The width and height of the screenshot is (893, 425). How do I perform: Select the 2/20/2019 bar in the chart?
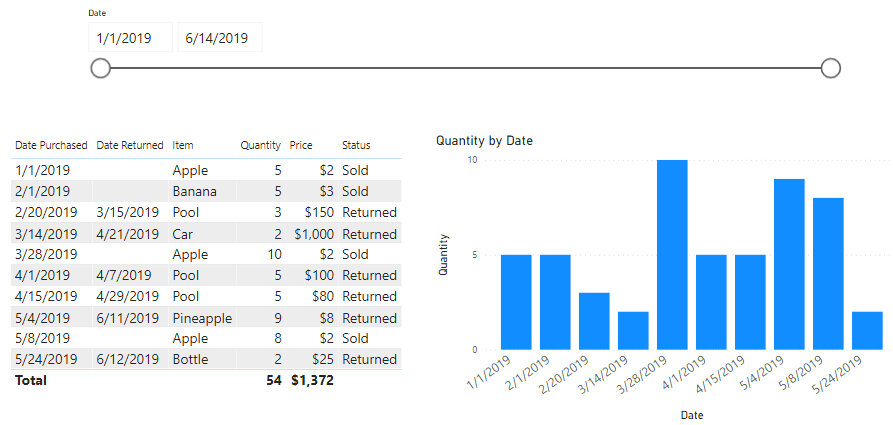(594, 321)
